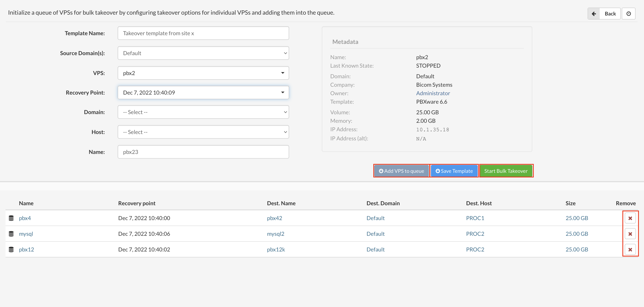Open the Administrator owner link
The image size is (644, 307).
coord(433,93)
